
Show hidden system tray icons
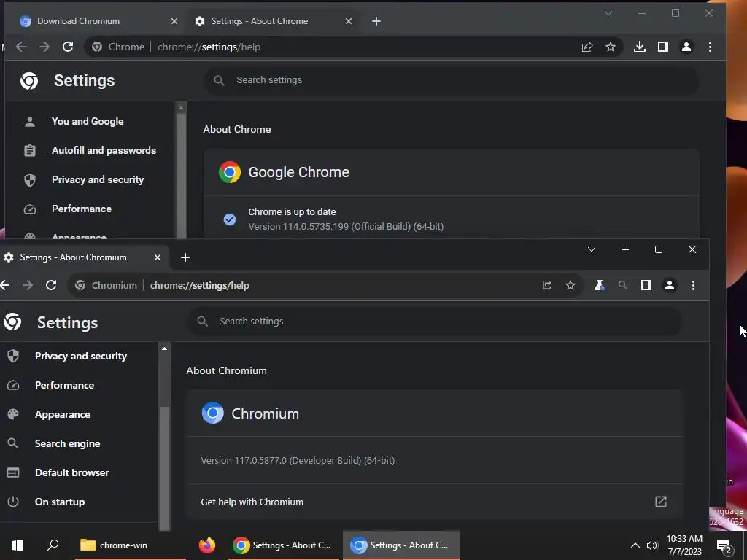tap(635, 545)
